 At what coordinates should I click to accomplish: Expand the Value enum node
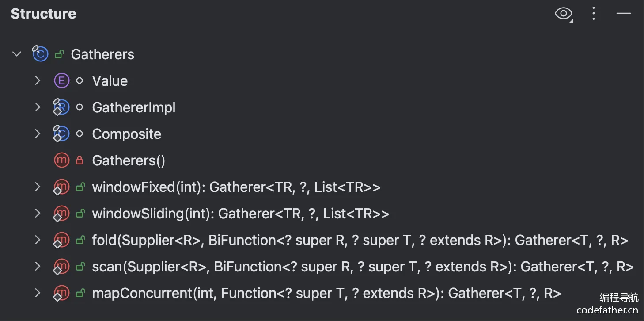(x=38, y=81)
